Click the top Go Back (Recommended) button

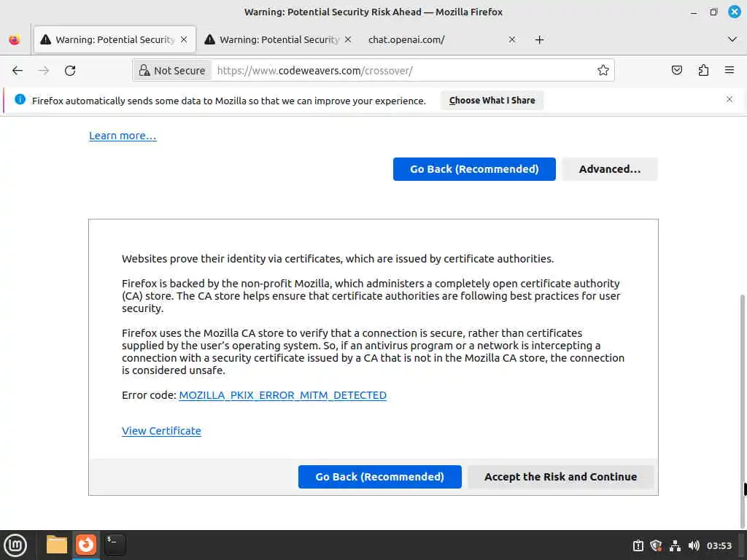474,169
